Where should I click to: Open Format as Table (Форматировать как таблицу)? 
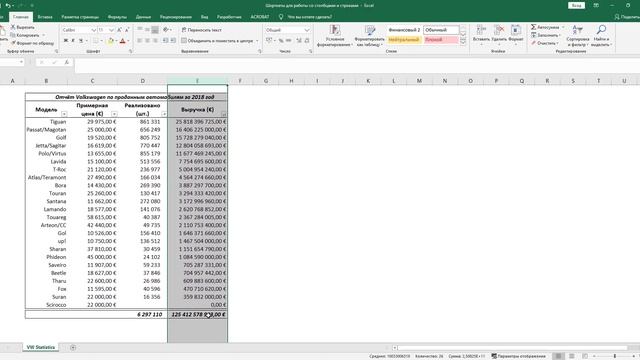pyautogui.click(x=370, y=36)
